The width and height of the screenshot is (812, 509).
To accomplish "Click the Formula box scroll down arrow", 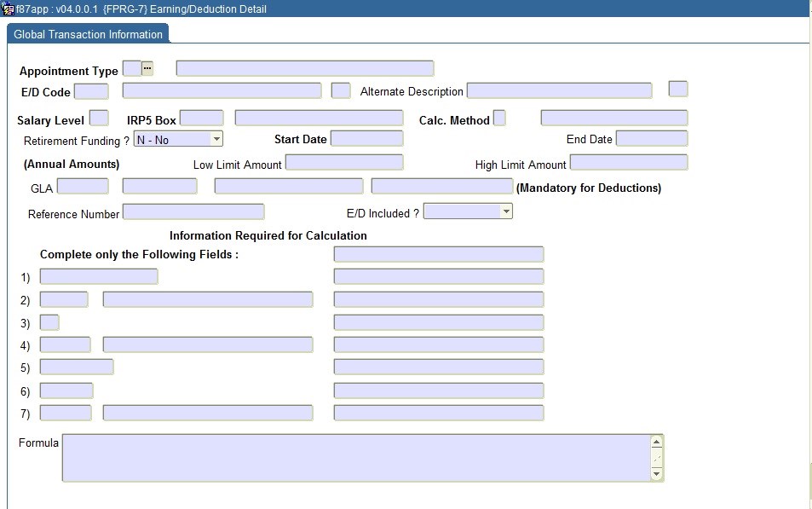I will coord(656,474).
